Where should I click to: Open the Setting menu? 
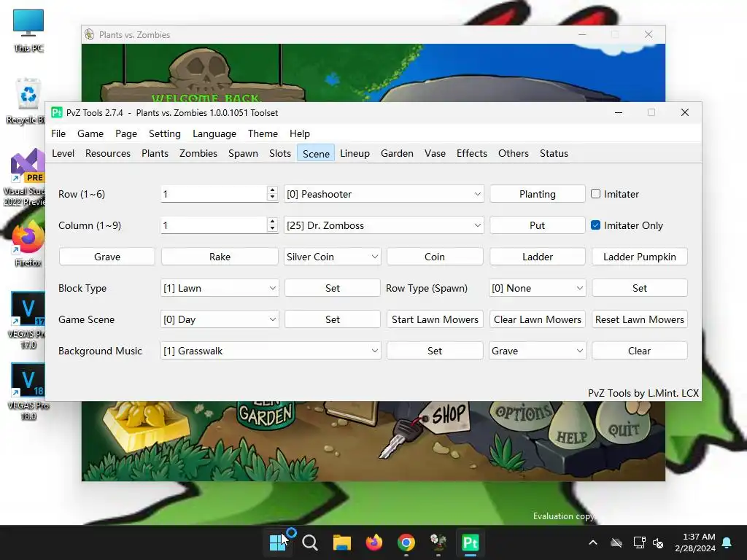(x=165, y=134)
